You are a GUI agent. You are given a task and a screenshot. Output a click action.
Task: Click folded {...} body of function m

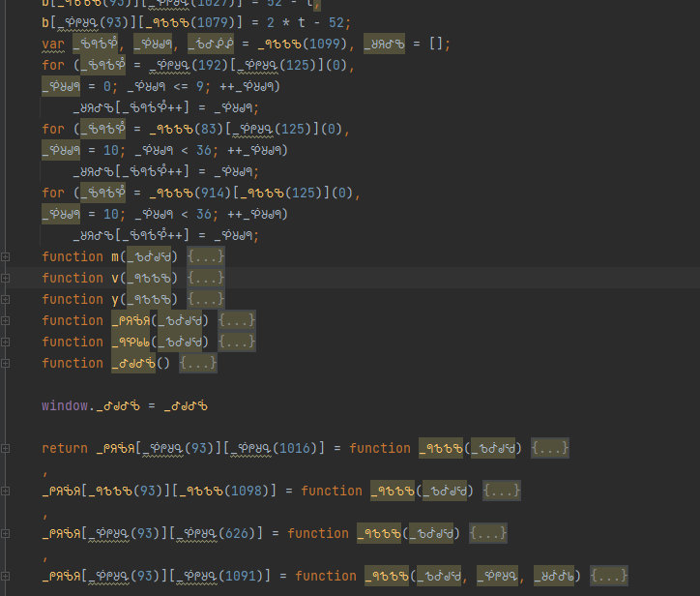tap(206, 256)
